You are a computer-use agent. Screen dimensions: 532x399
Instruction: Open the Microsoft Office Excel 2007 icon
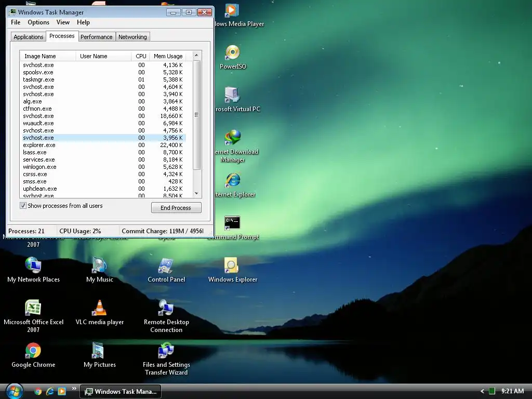click(x=33, y=316)
